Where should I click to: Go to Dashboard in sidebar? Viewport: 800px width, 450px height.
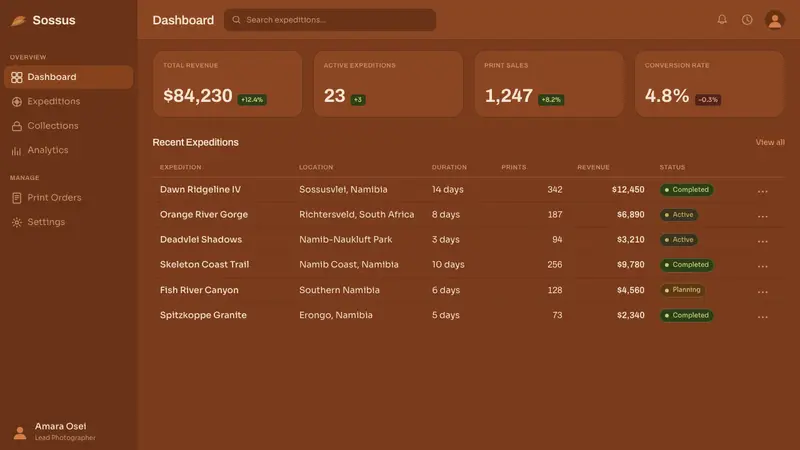(68, 77)
